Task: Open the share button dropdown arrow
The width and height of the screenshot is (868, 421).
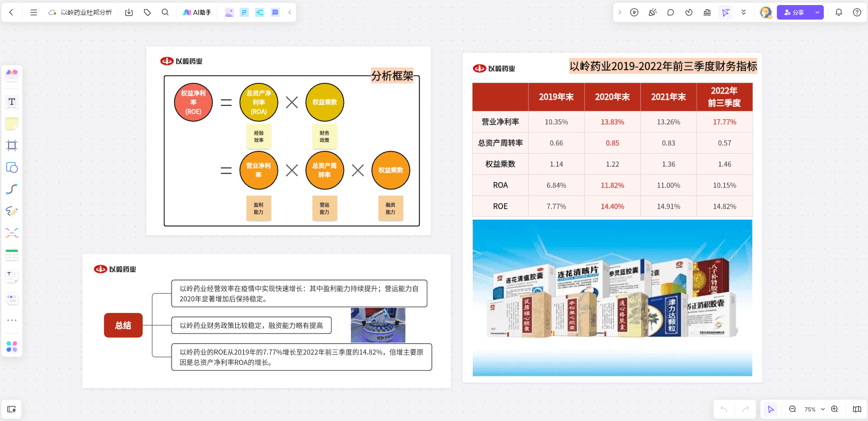Action: click(x=817, y=12)
